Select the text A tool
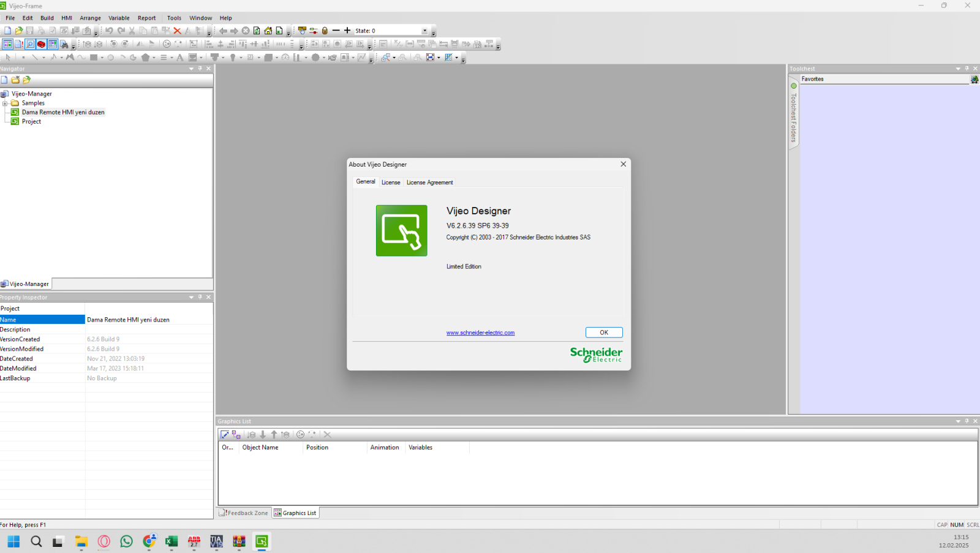 click(180, 58)
